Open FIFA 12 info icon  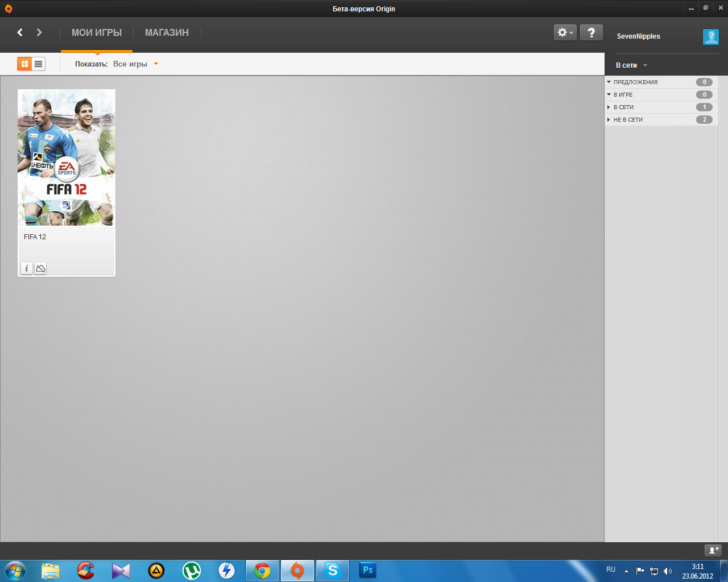[x=27, y=268]
